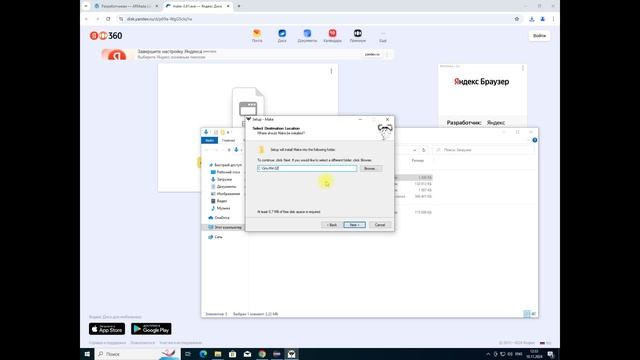Viewport: 640px width, 360px height.
Task: Click the taskbar search box
Action: [138, 354]
